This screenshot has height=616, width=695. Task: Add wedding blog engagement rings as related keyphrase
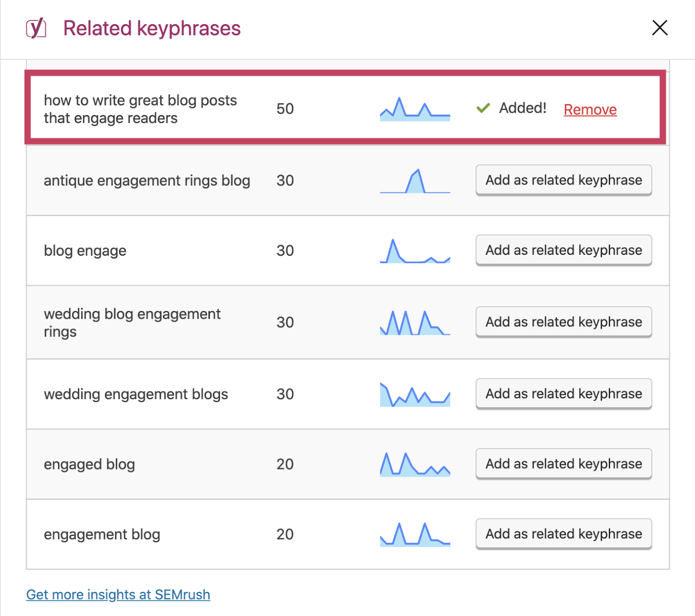[x=563, y=322]
